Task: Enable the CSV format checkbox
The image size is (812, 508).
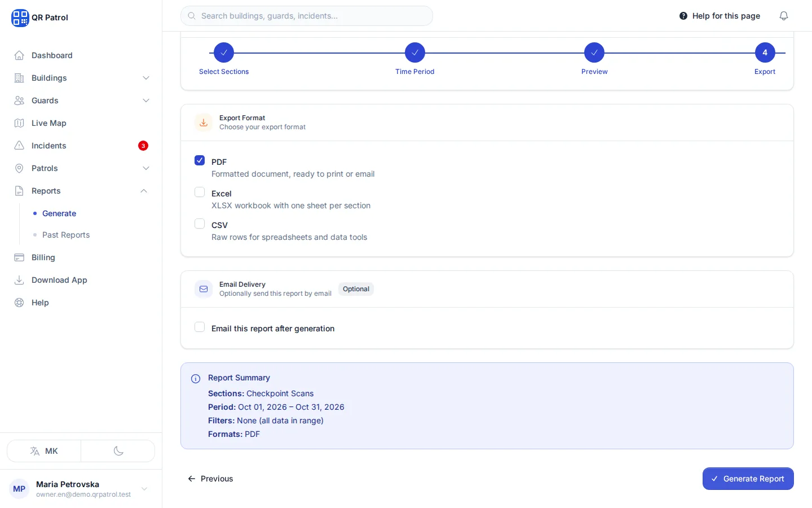Action: [200, 224]
